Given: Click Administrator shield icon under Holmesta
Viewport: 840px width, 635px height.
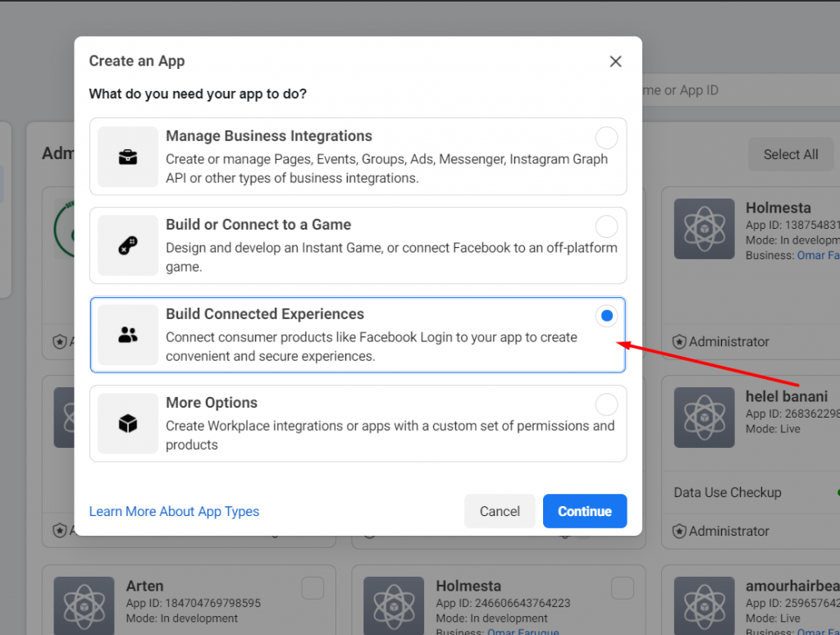Looking at the screenshot, I should [x=679, y=341].
